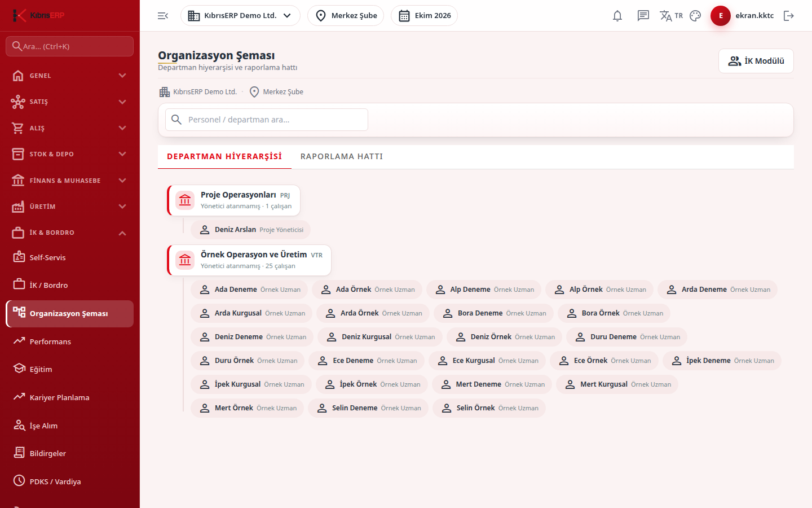The width and height of the screenshot is (812, 508).
Task: Change language via the TR translate icon
Action: [x=671, y=16]
